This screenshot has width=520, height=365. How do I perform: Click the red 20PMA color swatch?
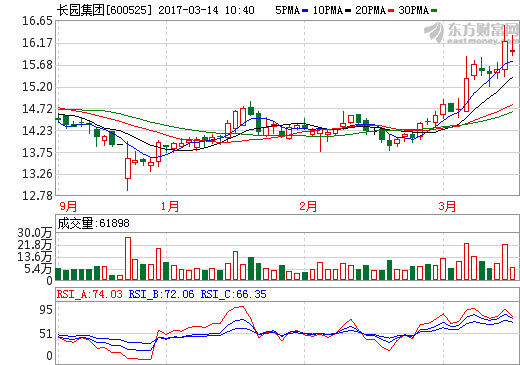[391, 11]
